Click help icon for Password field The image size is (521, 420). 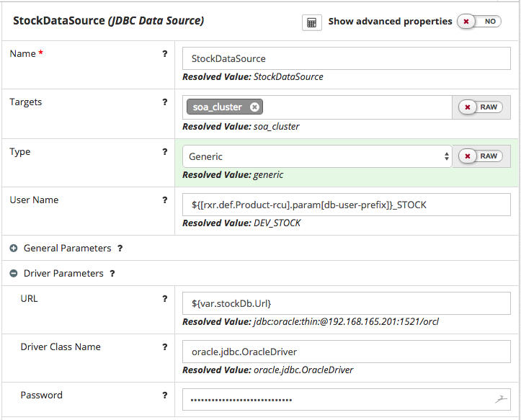coord(165,396)
